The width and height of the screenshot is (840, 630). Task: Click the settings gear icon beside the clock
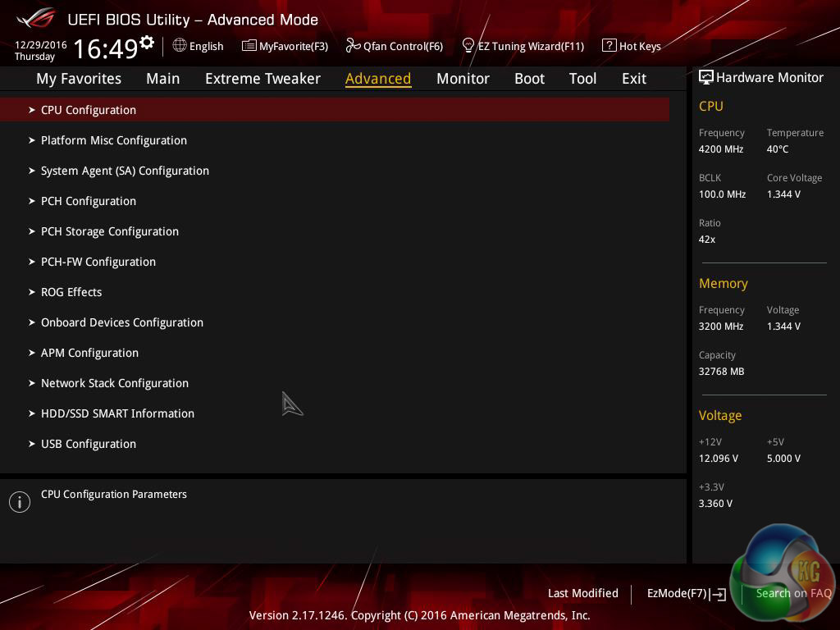click(147, 43)
